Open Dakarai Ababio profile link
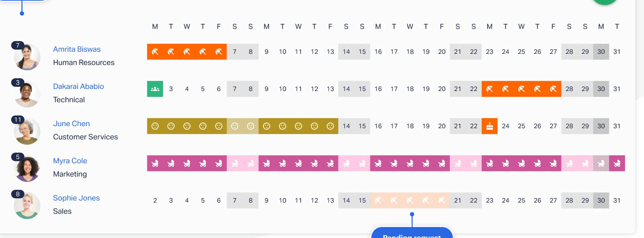This screenshot has width=644, height=238. point(79,86)
